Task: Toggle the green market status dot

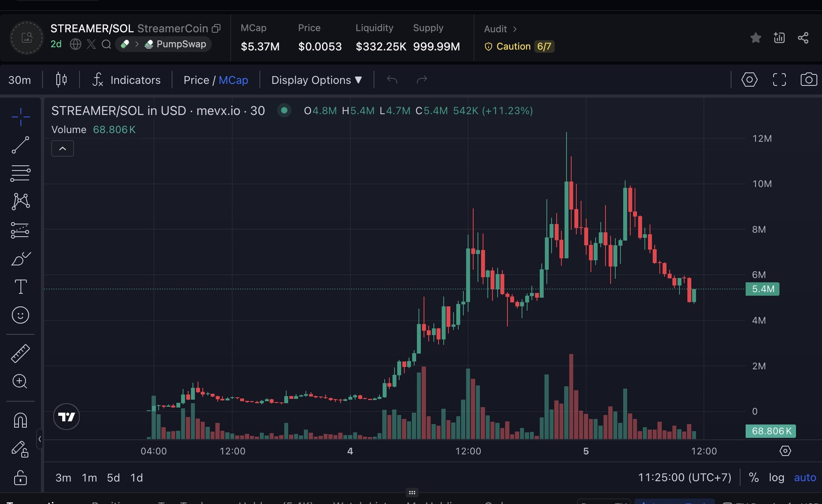Action: tap(284, 111)
